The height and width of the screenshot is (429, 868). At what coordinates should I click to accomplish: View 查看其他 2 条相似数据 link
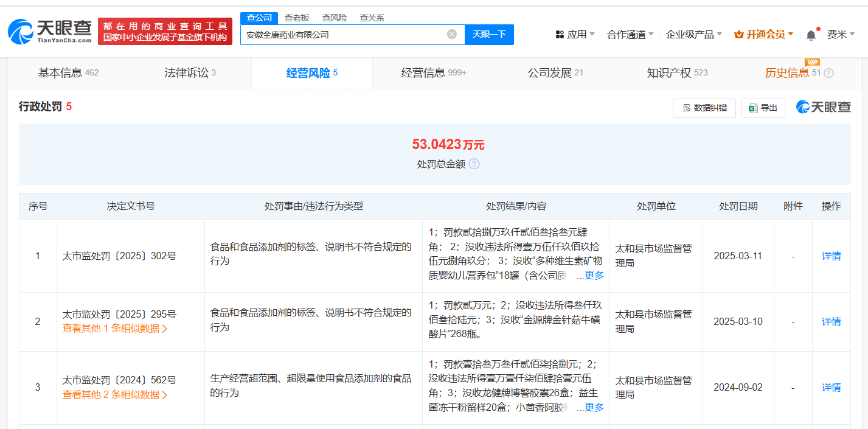pyautogui.click(x=114, y=394)
